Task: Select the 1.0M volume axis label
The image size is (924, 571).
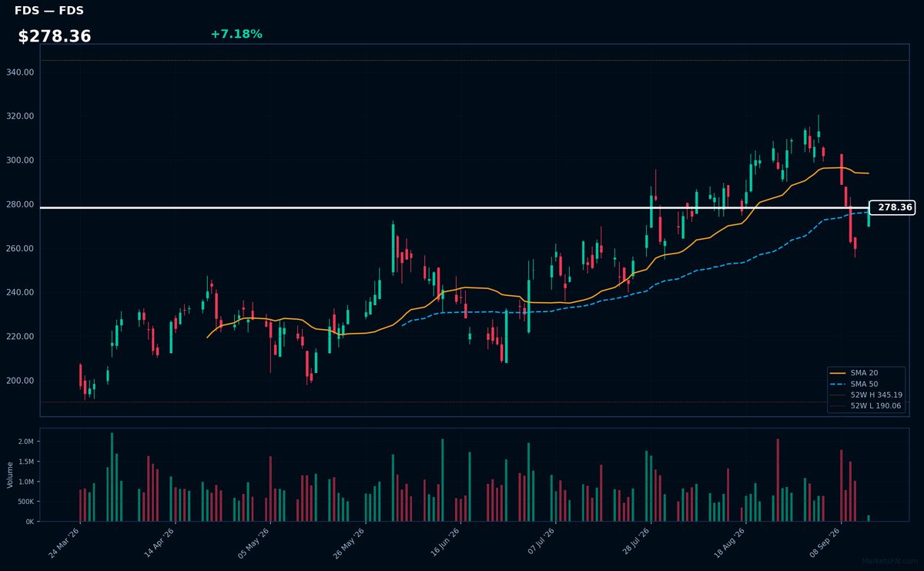Action: [x=26, y=482]
